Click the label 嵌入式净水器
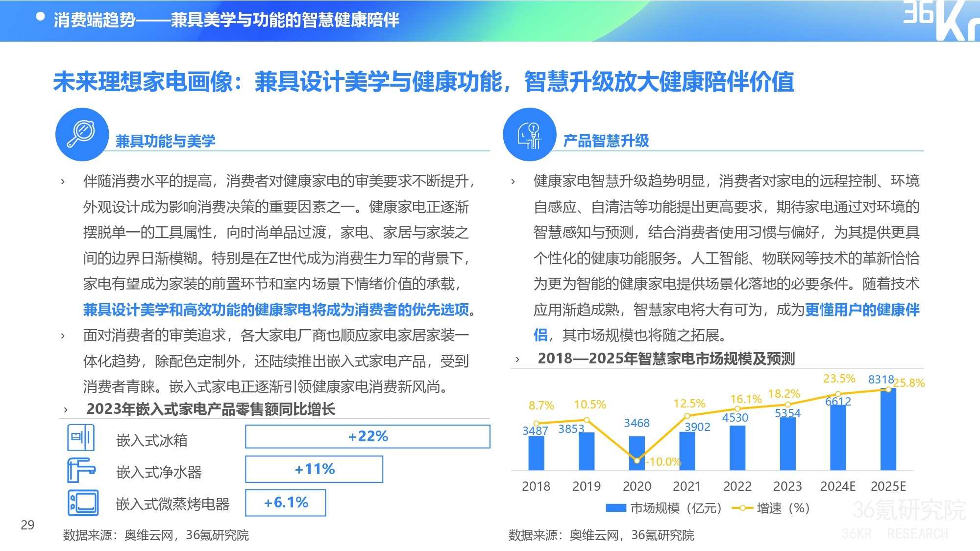980x551 pixels. coord(159,472)
